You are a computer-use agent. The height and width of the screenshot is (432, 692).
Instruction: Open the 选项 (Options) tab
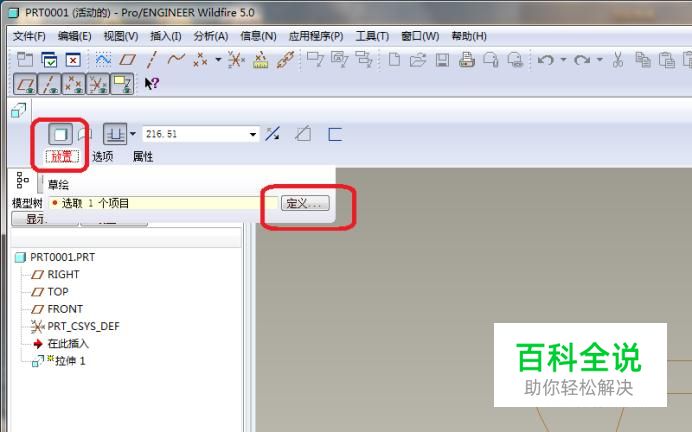tap(102, 156)
